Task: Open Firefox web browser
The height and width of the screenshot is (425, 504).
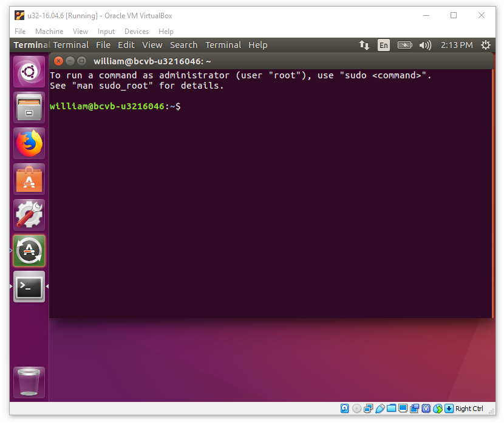Action: [29, 144]
